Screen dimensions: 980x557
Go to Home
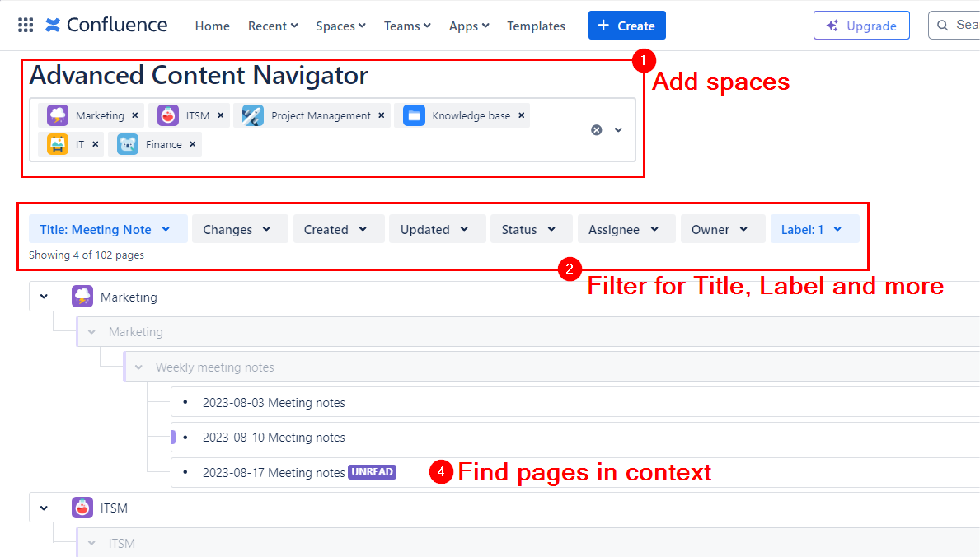point(213,26)
